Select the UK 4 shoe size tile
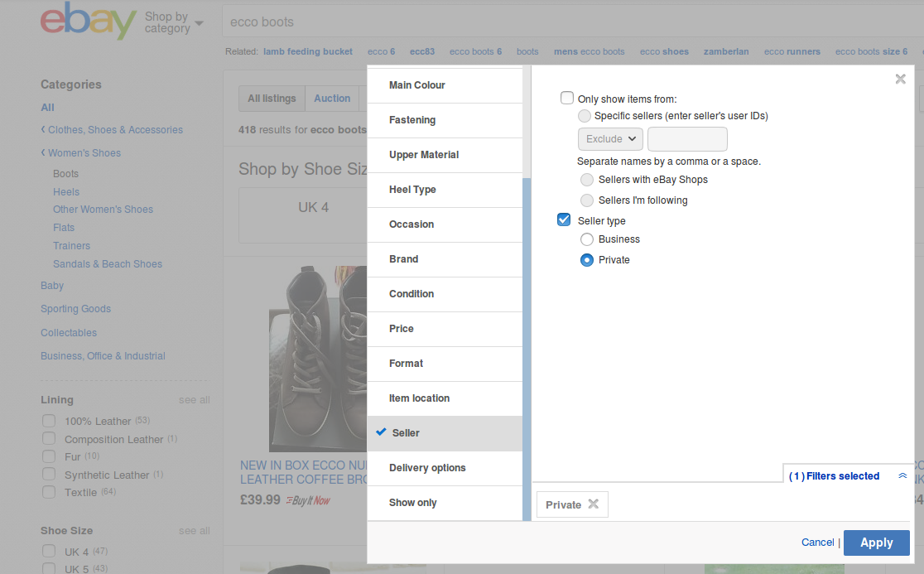This screenshot has height=574, width=924. 303,215
